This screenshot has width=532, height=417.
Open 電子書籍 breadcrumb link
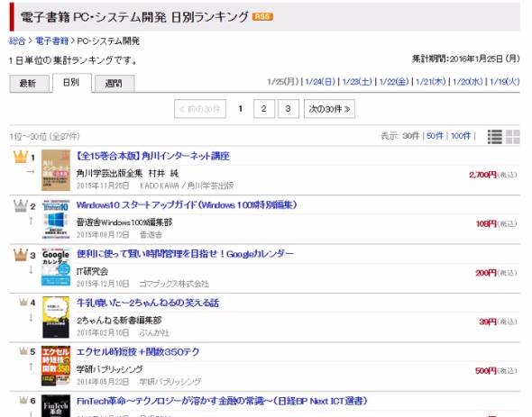pyautogui.click(x=52, y=41)
